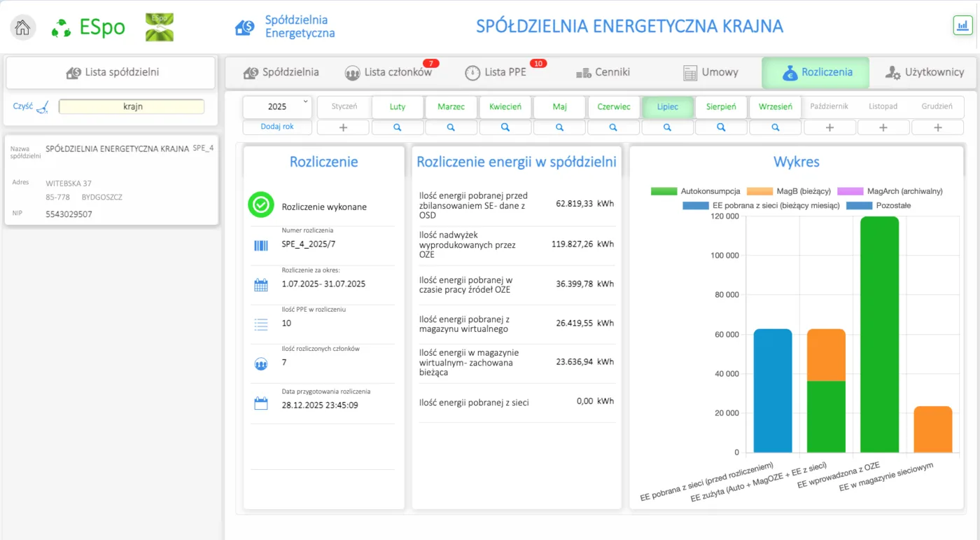Click the search field containing krajn
The width and height of the screenshot is (980, 540).
[132, 106]
